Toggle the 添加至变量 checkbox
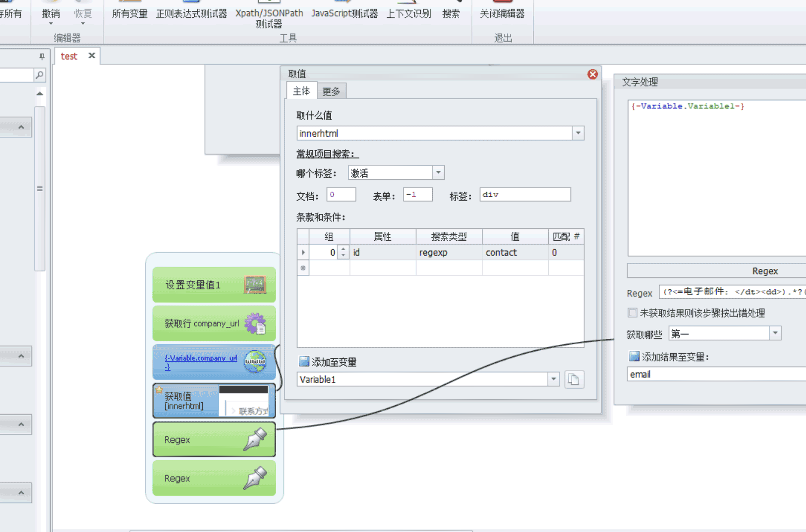806x532 pixels. pos(304,362)
